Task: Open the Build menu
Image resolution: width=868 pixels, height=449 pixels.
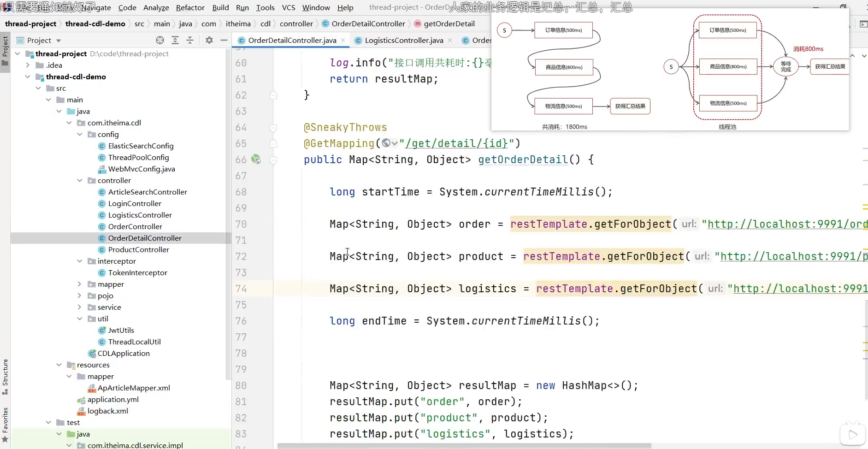Action: (221, 7)
